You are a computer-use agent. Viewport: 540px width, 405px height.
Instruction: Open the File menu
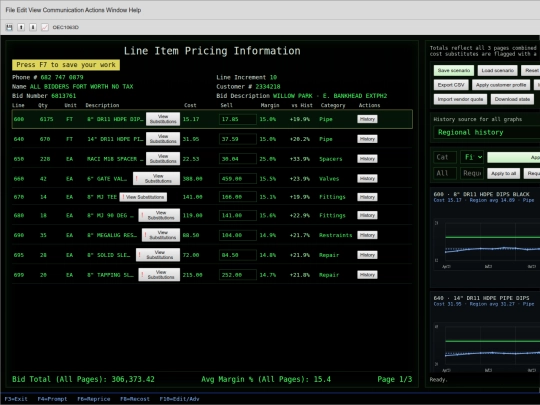10,10
